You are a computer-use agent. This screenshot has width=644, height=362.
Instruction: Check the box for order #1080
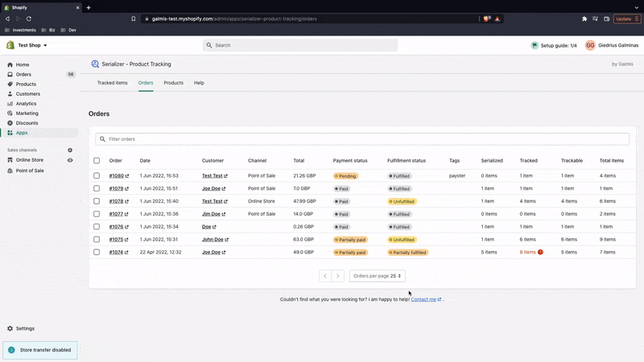(97, 175)
